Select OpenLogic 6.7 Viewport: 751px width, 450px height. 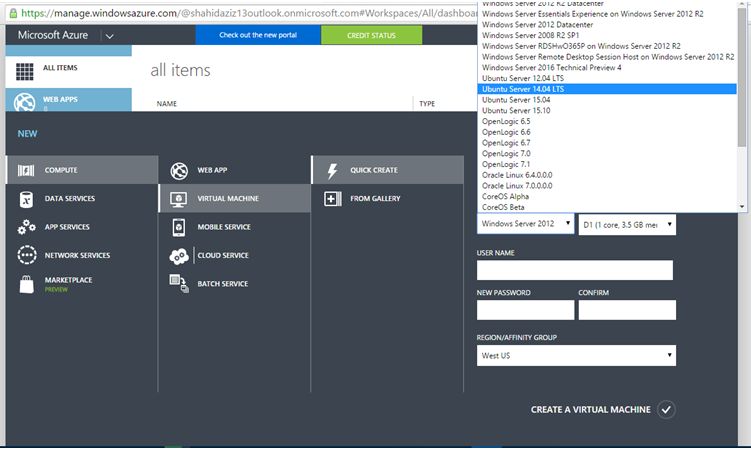pos(607,143)
